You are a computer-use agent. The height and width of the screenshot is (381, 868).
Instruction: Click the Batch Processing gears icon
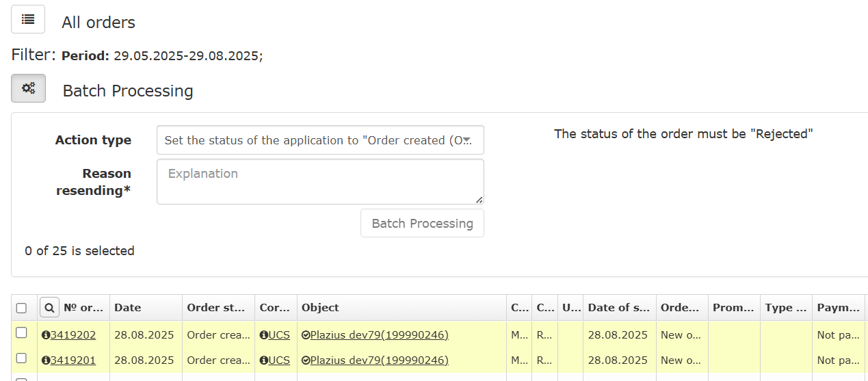pos(28,88)
